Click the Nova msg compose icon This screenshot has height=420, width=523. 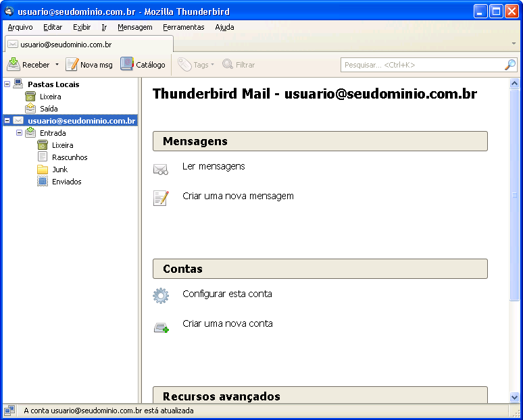click(x=72, y=65)
